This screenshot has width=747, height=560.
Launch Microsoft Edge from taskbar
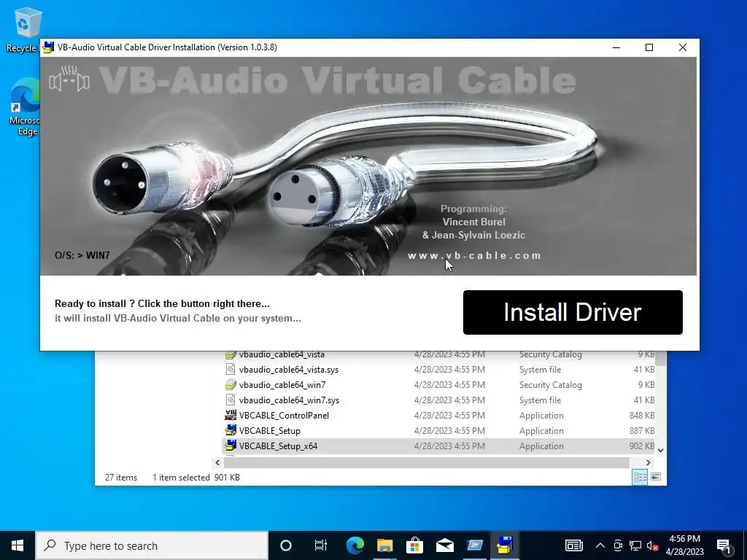pos(355,545)
